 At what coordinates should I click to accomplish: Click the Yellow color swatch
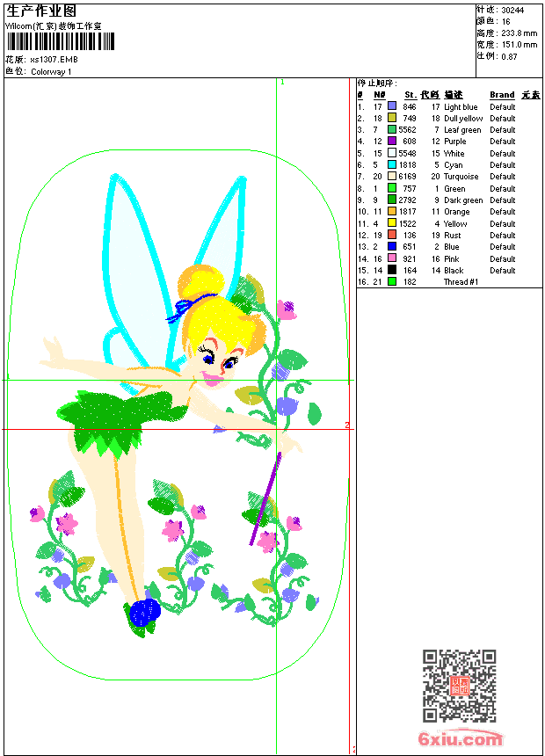pyautogui.click(x=392, y=222)
